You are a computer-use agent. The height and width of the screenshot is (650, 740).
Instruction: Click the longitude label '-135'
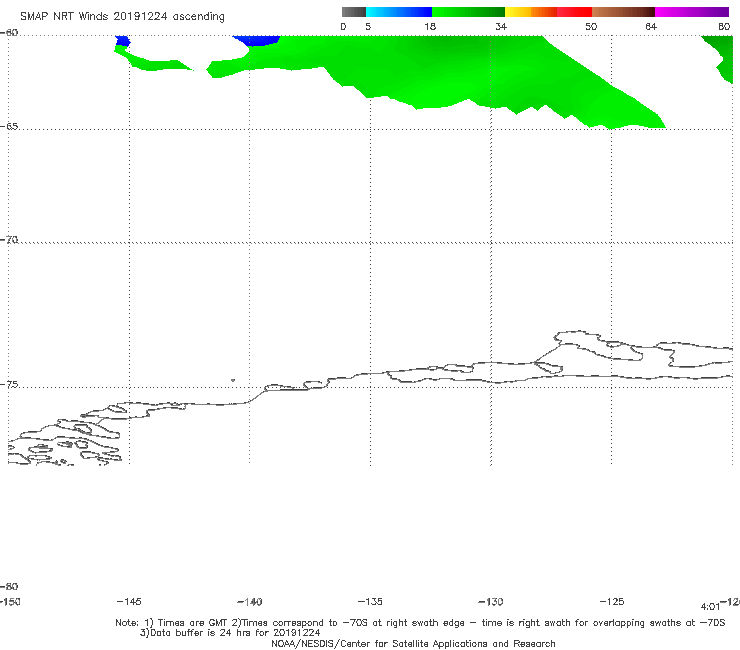370,602
